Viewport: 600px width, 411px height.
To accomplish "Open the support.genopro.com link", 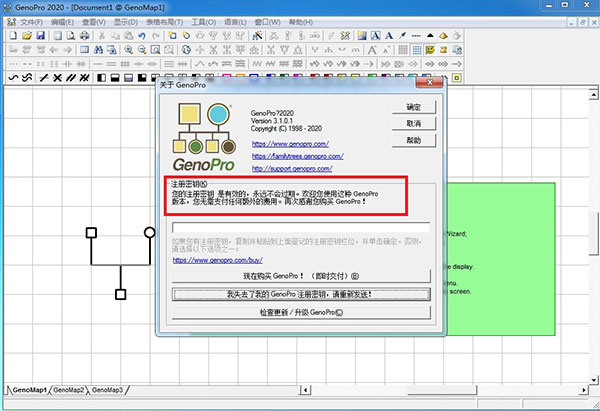I will 292,168.
